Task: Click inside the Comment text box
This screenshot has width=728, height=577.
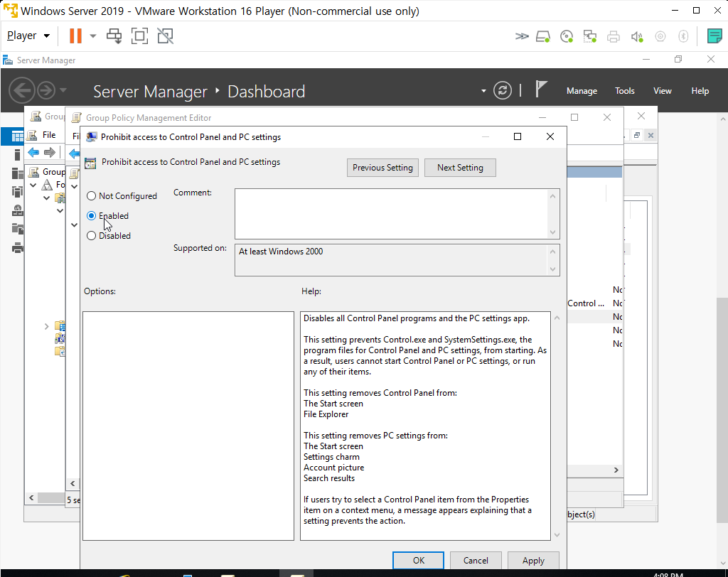Action: point(391,213)
